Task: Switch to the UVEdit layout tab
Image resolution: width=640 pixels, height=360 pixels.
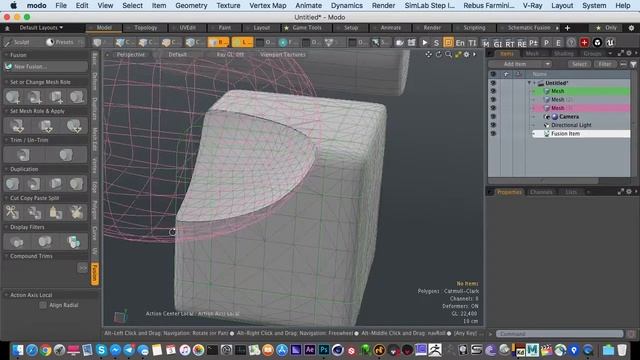Action: tap(187, 28)
